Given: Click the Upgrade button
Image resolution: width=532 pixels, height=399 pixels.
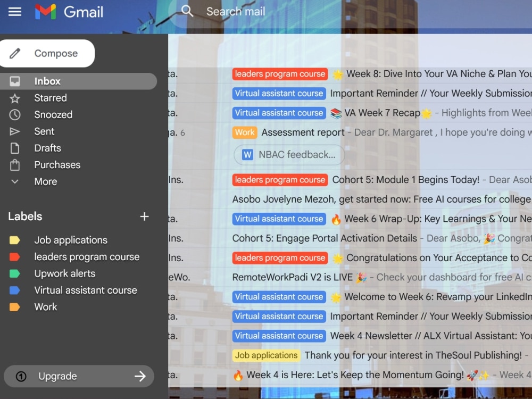Looking at the screenshot, I should coord(79,376).
